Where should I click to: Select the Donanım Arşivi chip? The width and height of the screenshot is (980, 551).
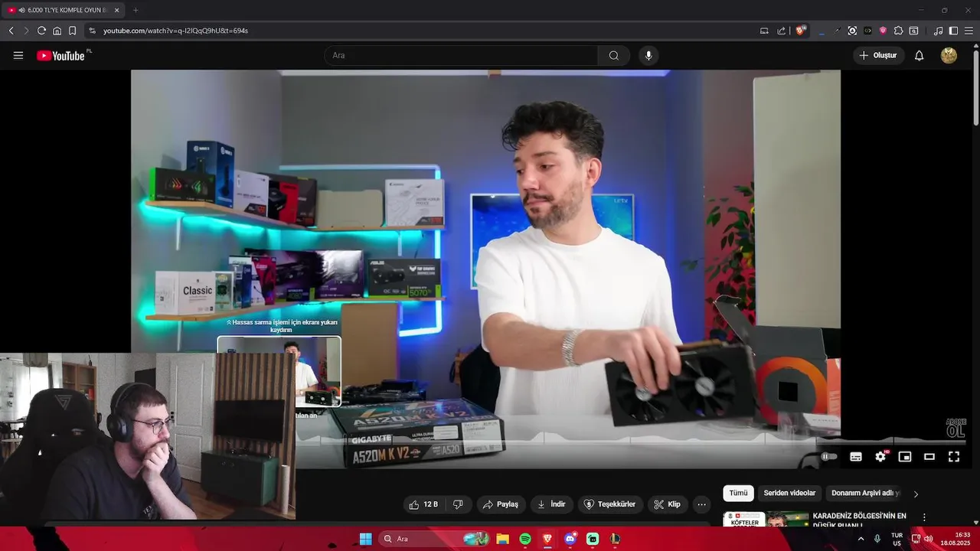pyautogui.click(x=864, y=494)
